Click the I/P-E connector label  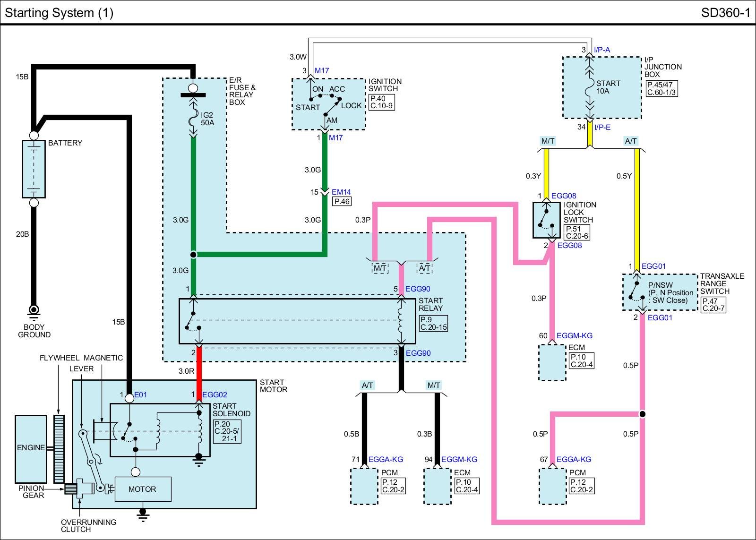[602, 127]
